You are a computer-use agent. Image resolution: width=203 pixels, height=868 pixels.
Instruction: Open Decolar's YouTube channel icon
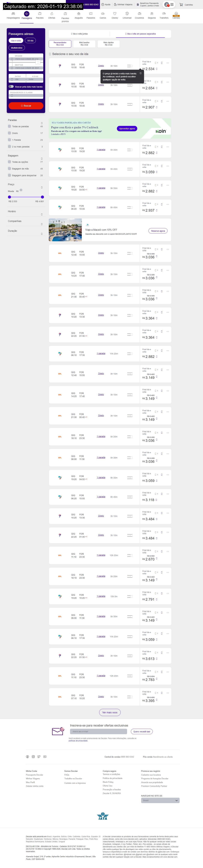(x=45, y=757)
